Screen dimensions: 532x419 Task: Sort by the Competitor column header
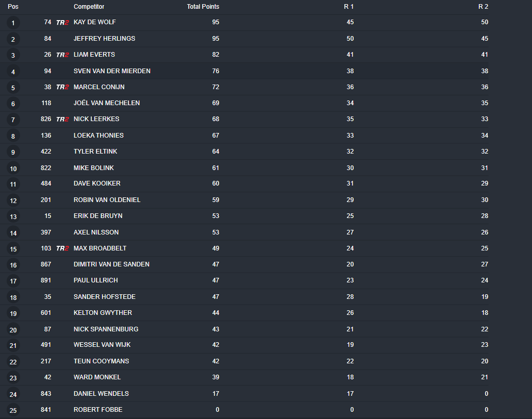coord(89,7)
